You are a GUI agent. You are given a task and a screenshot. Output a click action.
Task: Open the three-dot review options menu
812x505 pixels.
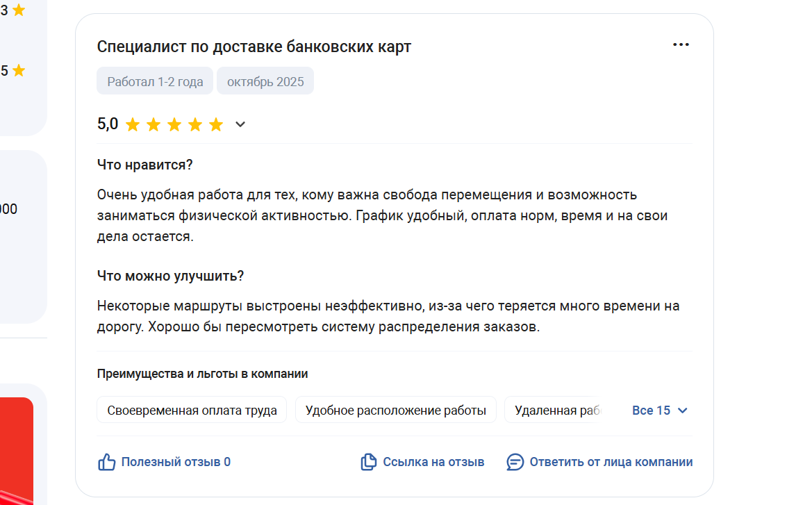tap(681, 45)
